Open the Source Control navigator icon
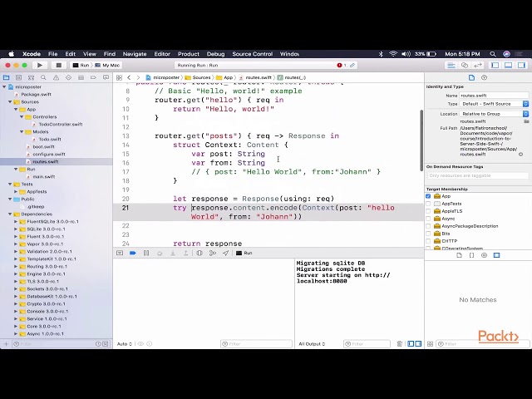 pos(18,77)
